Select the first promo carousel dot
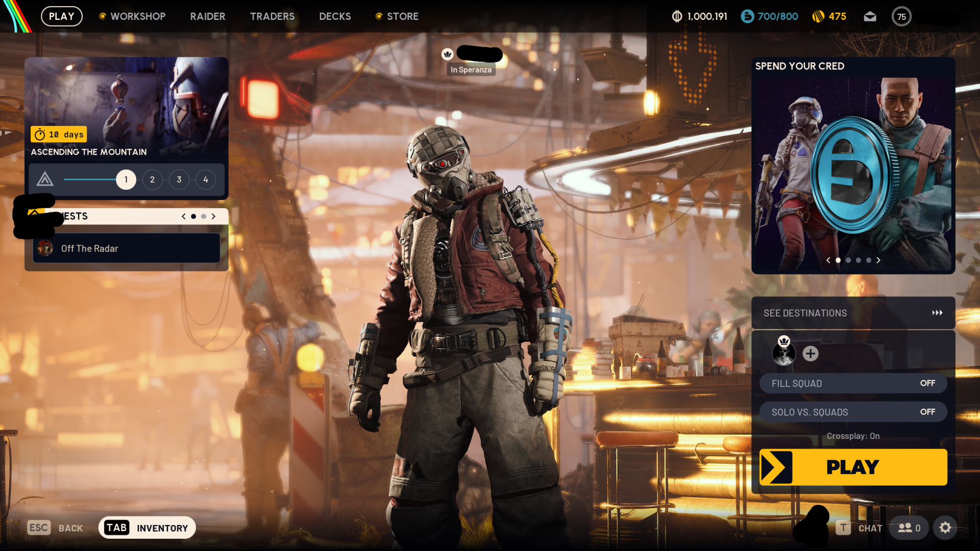This screenshot has width=980, height=551. coord(838,260)
